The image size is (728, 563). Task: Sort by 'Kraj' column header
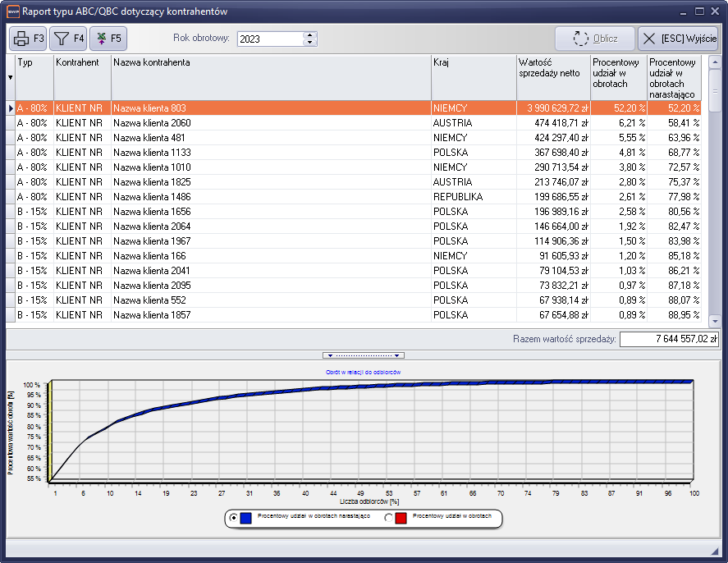[x=473, y=62]
